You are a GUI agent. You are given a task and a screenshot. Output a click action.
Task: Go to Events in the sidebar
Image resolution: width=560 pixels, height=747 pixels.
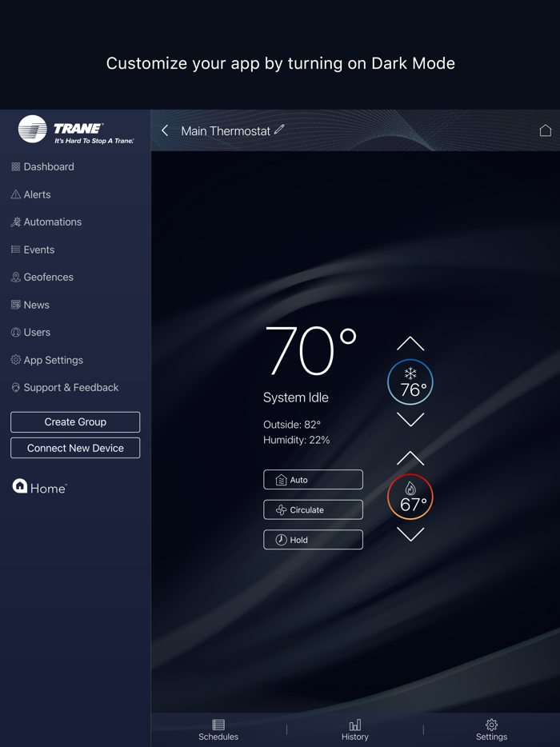point(33,250)
